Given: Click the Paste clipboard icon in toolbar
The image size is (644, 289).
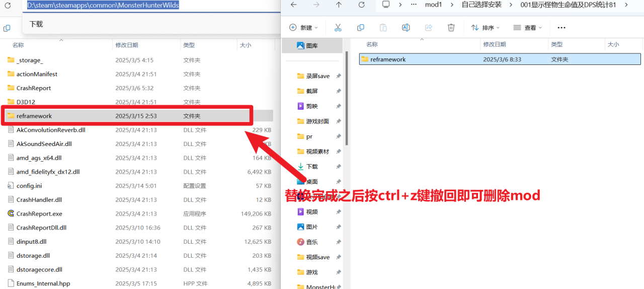Looking at the screenshot, I should pos(383,28).
